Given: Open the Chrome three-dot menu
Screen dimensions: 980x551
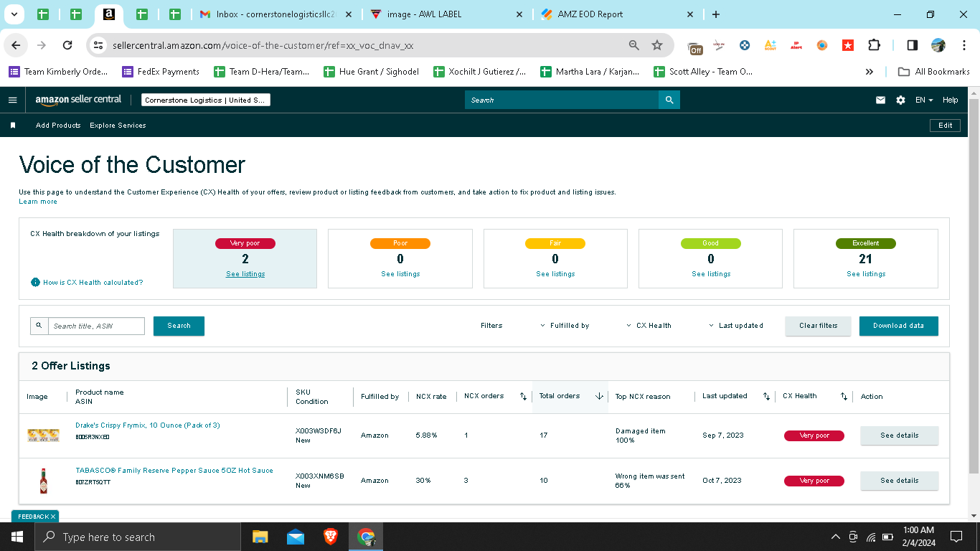Looking at the screenshot, I should pos(963,45).
